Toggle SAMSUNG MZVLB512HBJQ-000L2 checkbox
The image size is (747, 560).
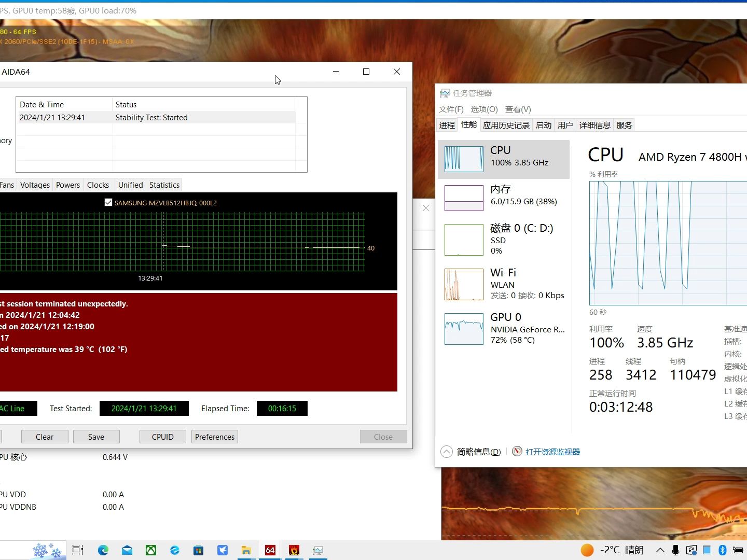click(x=108, y=202)
